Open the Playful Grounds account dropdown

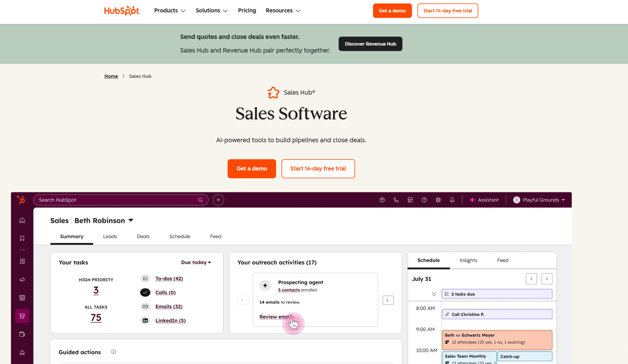(x=539, y=200)
